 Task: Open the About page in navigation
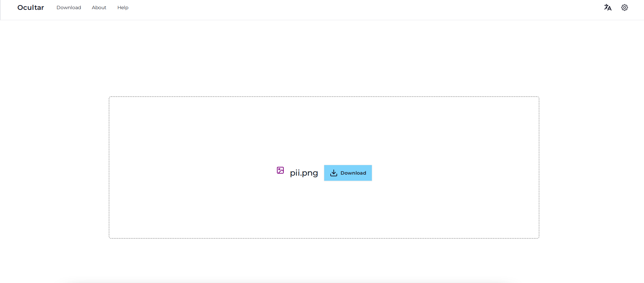99,7
